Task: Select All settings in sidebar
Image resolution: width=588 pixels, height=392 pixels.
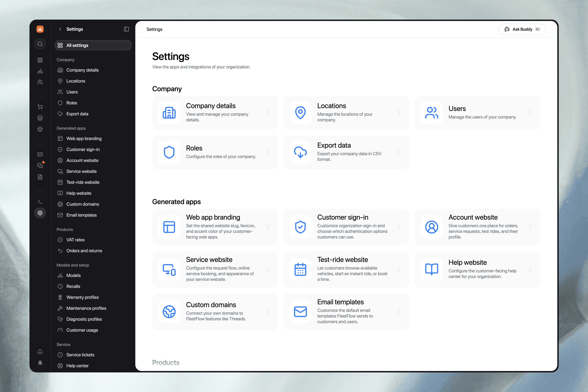Action: coord(93,45)
